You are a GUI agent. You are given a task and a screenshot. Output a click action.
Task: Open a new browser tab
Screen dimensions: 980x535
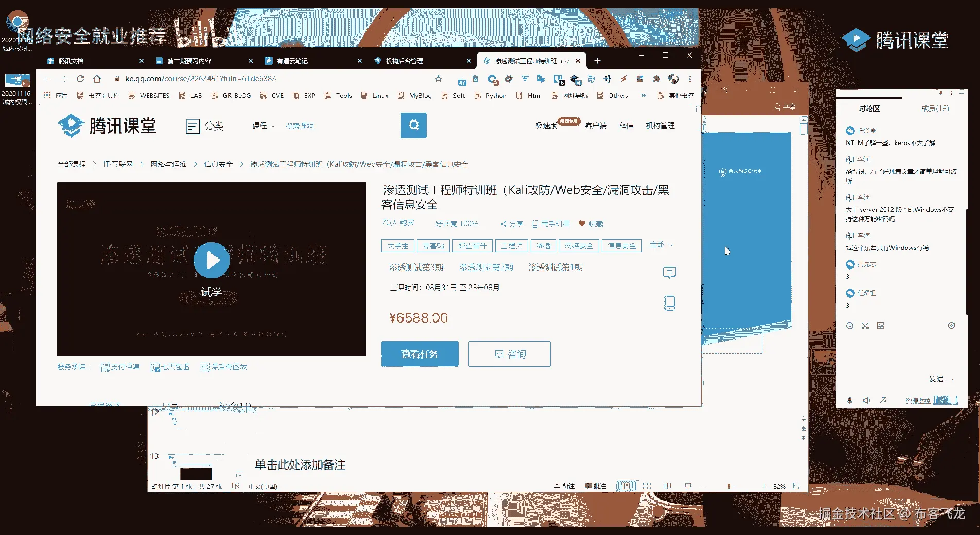[x=597, y=61]
